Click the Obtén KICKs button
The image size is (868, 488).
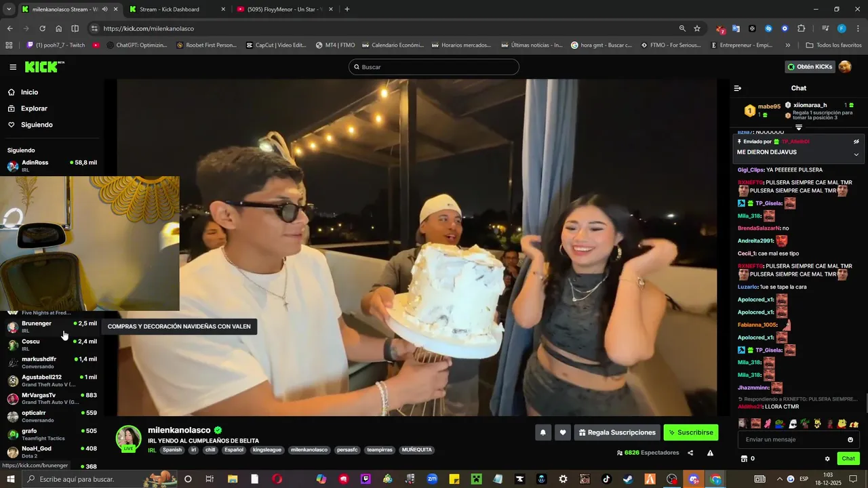pyautogui.click(x=810, y=66)
